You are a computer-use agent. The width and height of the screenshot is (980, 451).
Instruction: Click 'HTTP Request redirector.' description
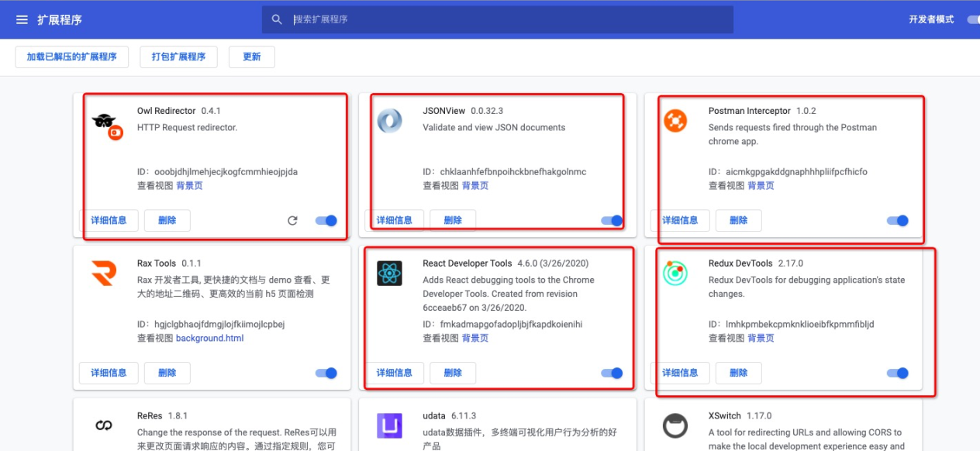click(x=188, y=128)
